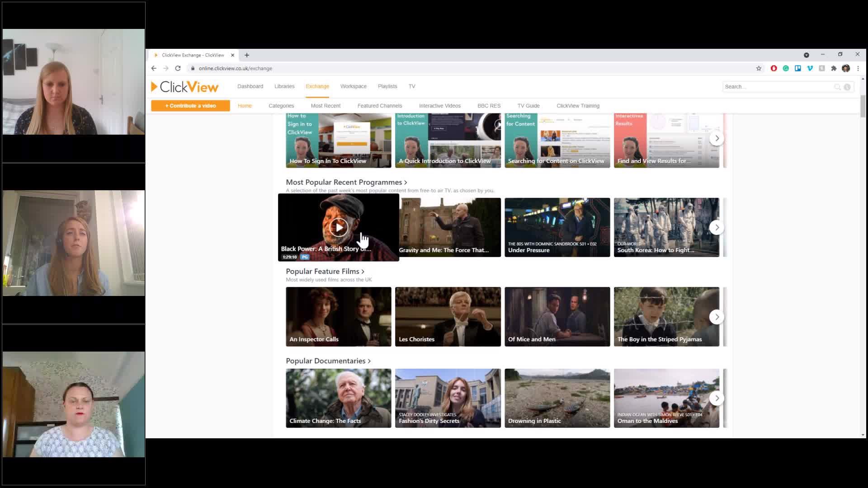Image resolution: width=868 pixels, height=488 pixels.
Task: Open Featured Channels tab
Action: (x=380, y=106)
